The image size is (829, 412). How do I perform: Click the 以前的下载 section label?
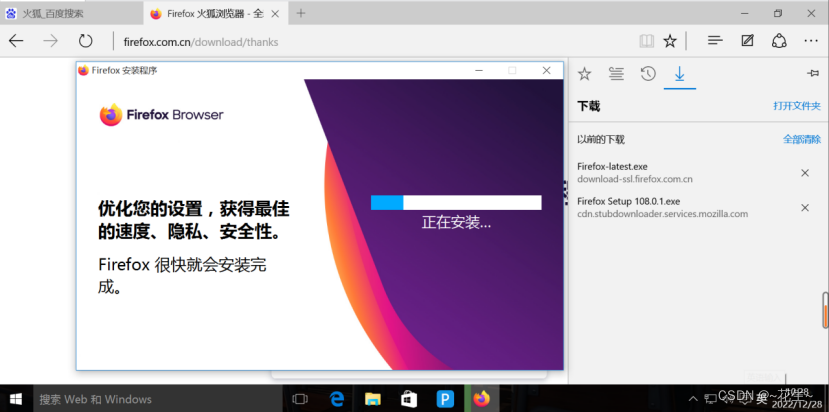tap(601, 140)
